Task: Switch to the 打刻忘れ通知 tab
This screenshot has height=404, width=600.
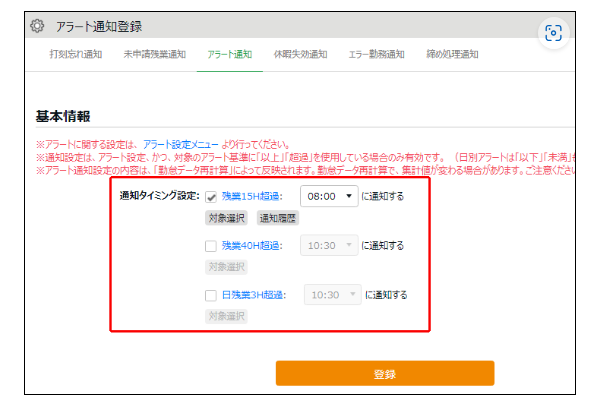Action: tap(76, 54)
